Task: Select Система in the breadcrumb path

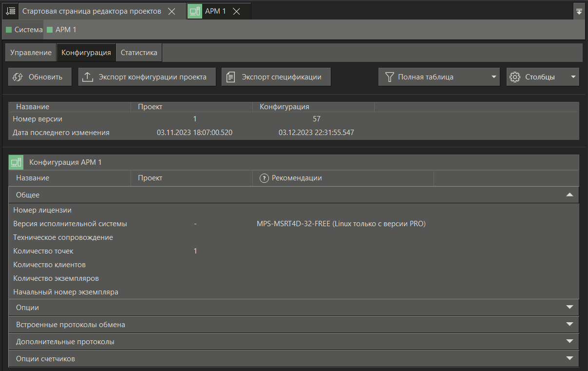Action: point(24,30)
